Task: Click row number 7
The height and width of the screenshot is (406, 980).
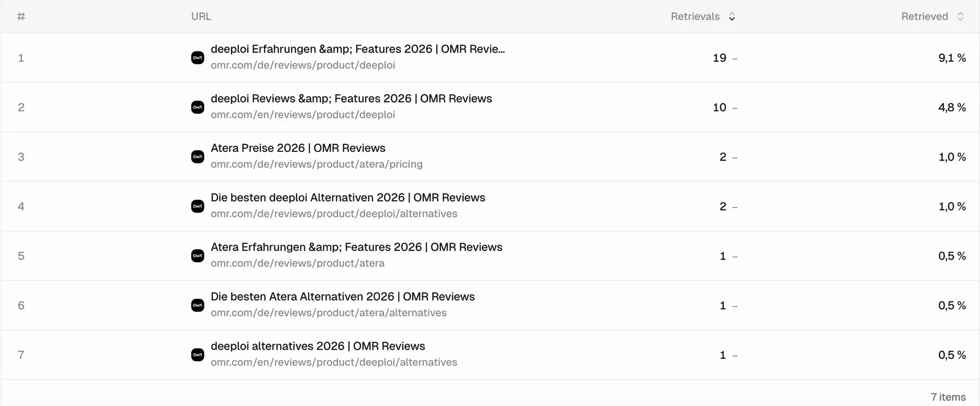Action: point(21,355)
